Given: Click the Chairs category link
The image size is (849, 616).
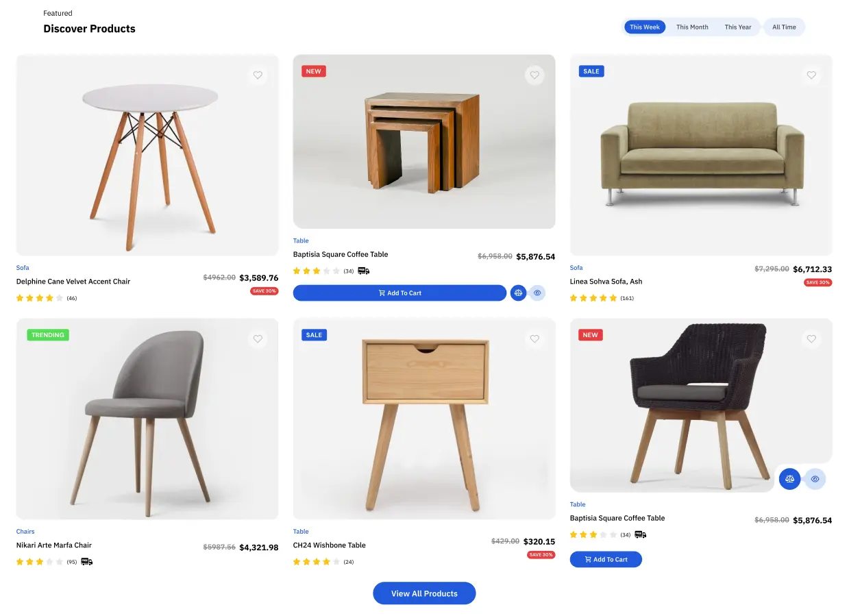Looking at the screenshot, I should point(25,532).
